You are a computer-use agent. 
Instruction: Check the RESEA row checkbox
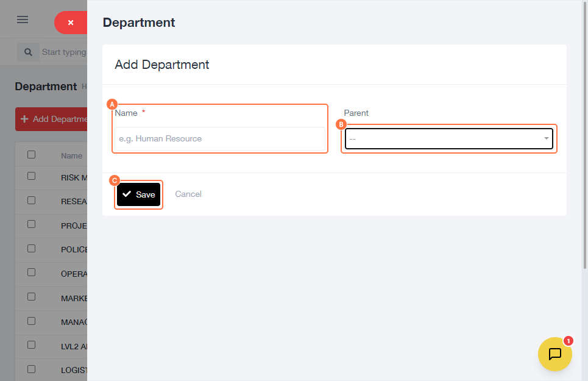(31, 200)
